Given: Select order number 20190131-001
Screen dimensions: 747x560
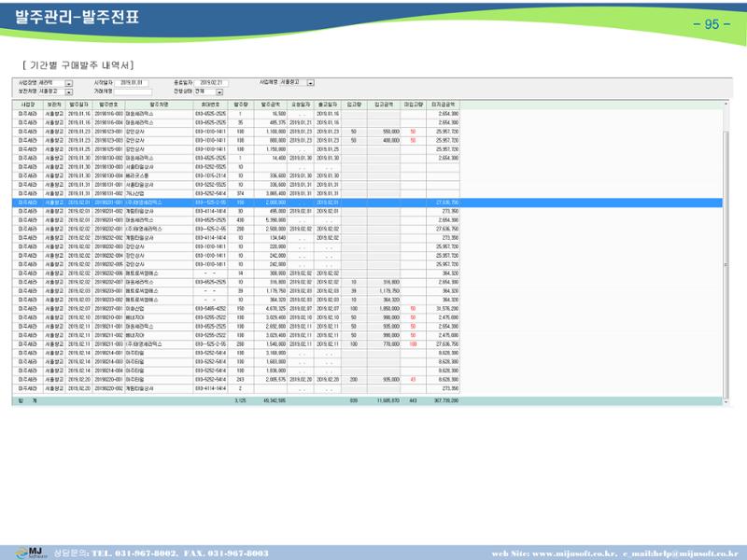Looking at the screenshot, I should coord(108,185).
